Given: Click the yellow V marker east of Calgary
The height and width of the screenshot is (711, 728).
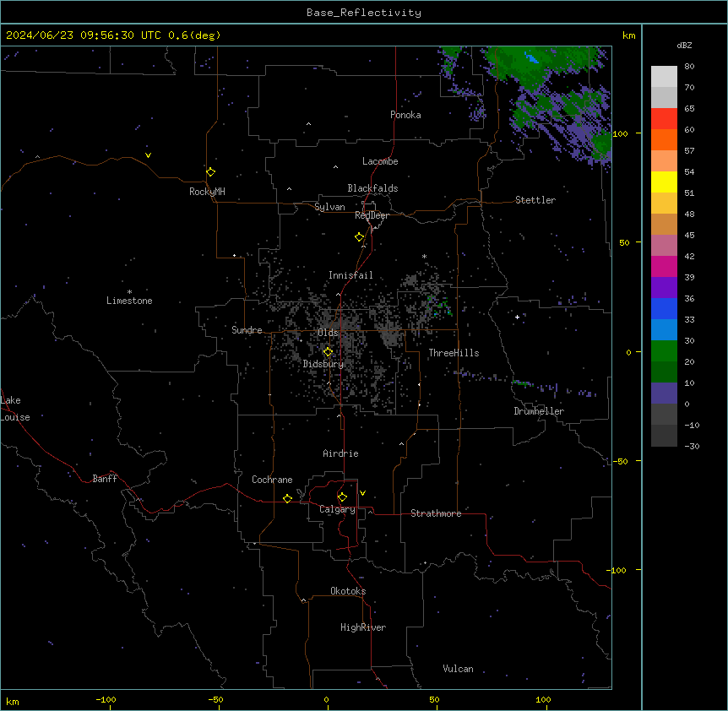Looking at the screenshot, I should pos(362,493).
